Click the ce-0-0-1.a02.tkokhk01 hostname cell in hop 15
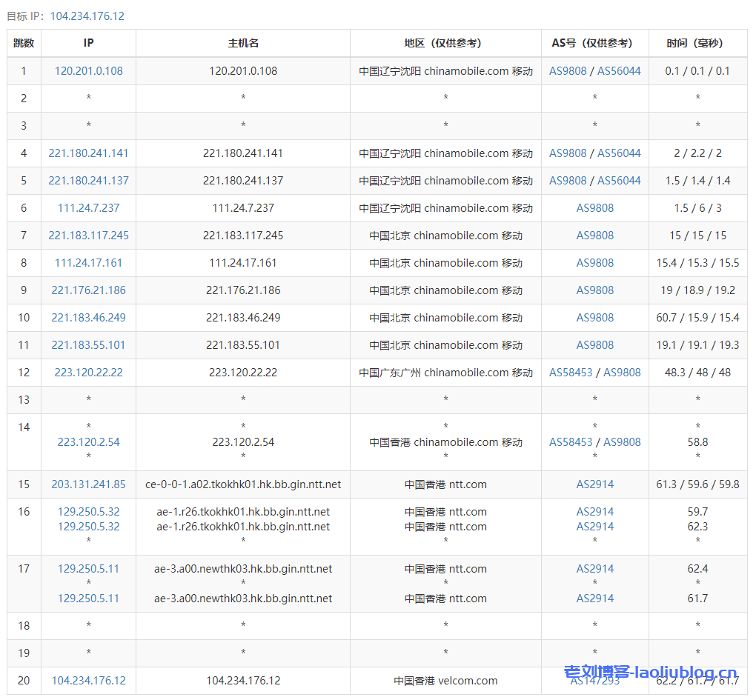This screenshot has height=700, width=756. tap(243, 484)
